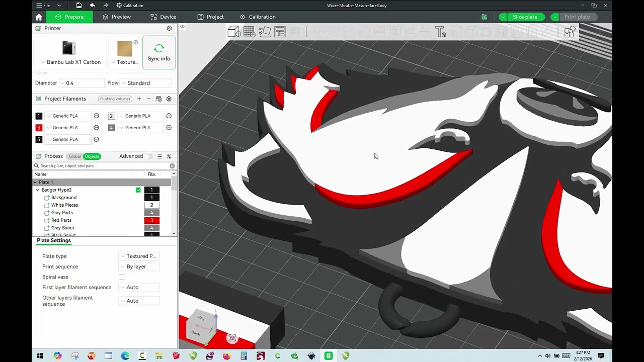644x362 pixels.
Task: Click filament 4 gray color swatch
Action: tap(111, 128)
